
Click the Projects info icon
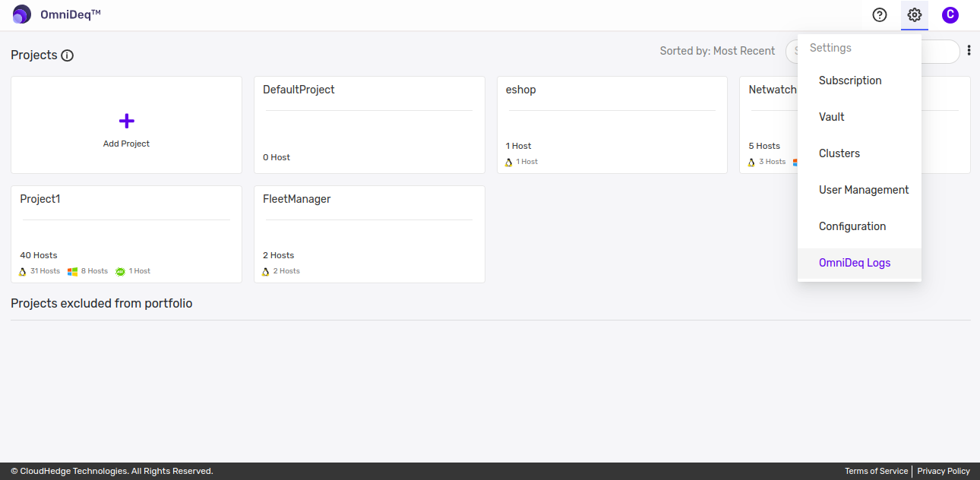(x=67, y=55)
